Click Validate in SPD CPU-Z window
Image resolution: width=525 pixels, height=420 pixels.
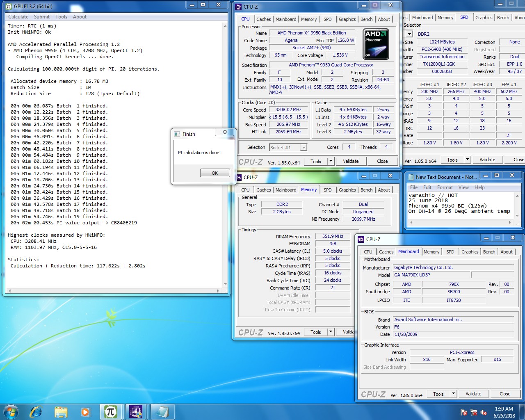[x=487, y=160]
